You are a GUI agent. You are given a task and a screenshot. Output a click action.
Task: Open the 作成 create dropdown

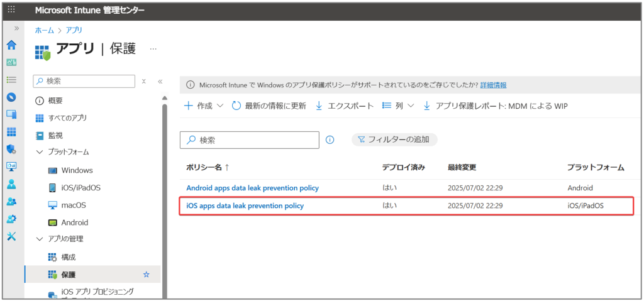pos(204,106)
